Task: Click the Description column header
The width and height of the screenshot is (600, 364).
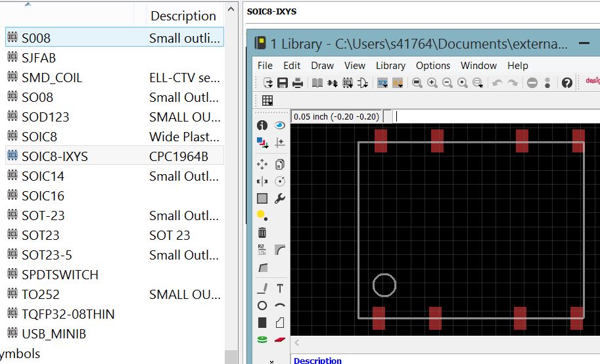Action: tap(183, 16)
